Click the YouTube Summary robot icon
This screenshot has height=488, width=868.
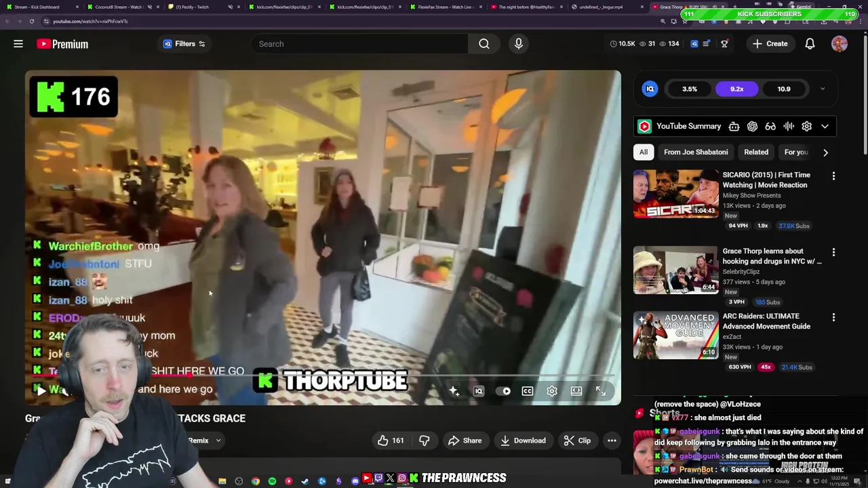click(x=734, y=126)
